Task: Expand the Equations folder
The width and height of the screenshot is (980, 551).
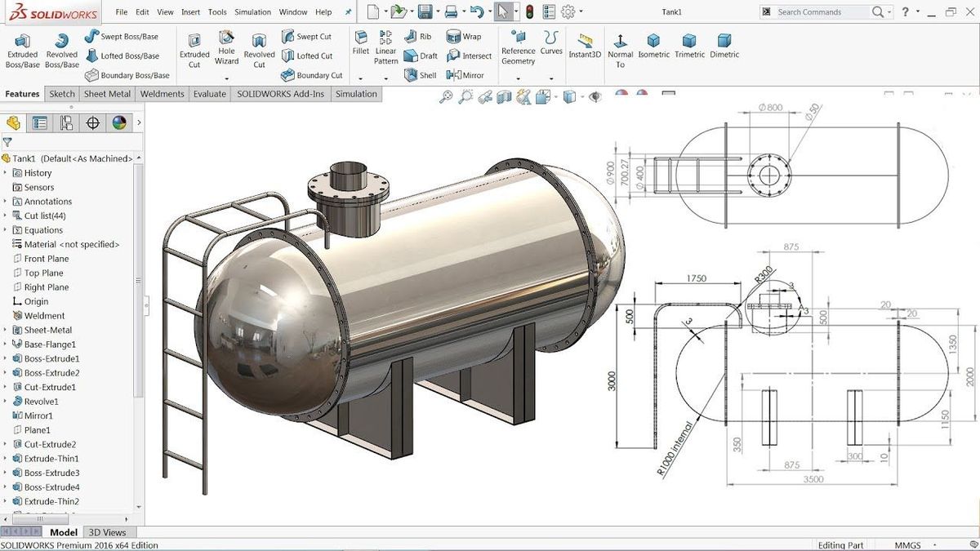Action: 6,230
